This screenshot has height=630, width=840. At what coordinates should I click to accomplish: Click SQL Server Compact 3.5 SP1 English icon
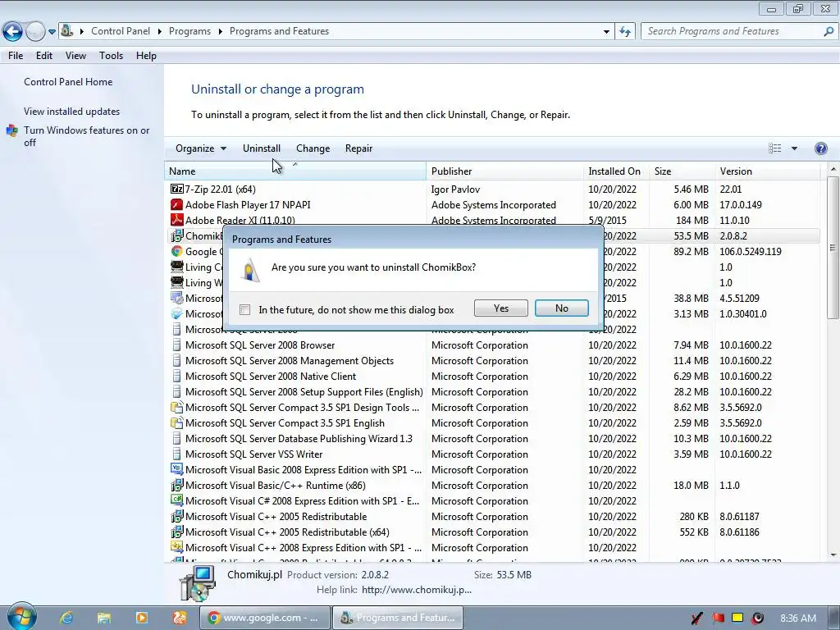click(177, 422)
